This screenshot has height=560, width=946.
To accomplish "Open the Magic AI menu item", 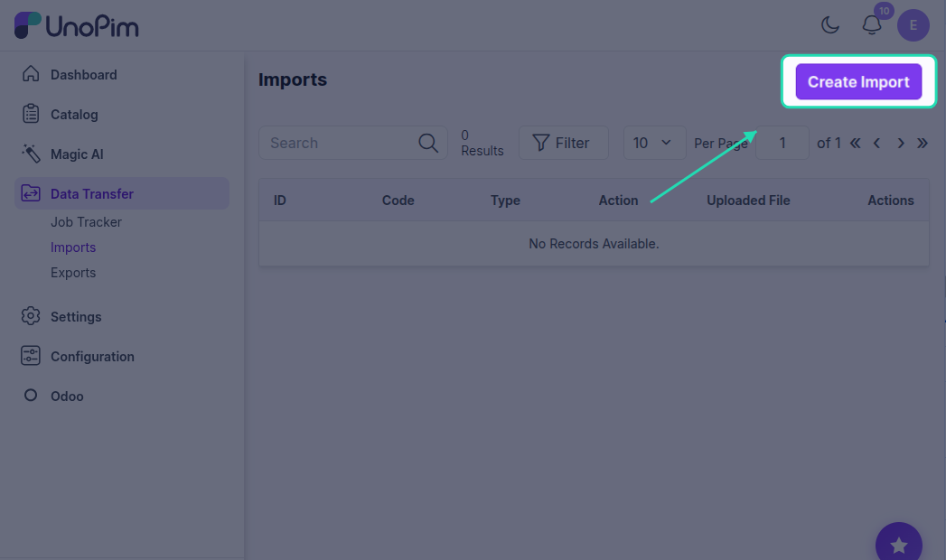I will [x=122, y=154].
